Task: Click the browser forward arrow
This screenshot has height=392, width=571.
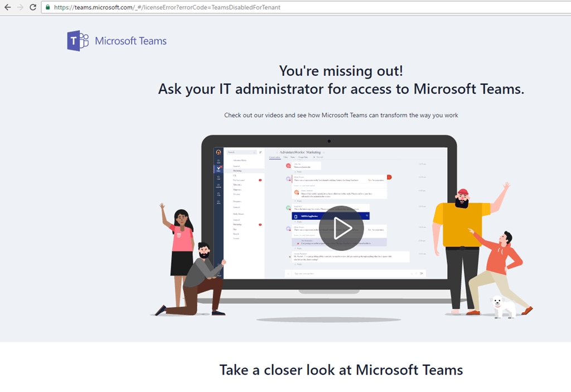Action: pyautogui.click(x=21, y=7)
